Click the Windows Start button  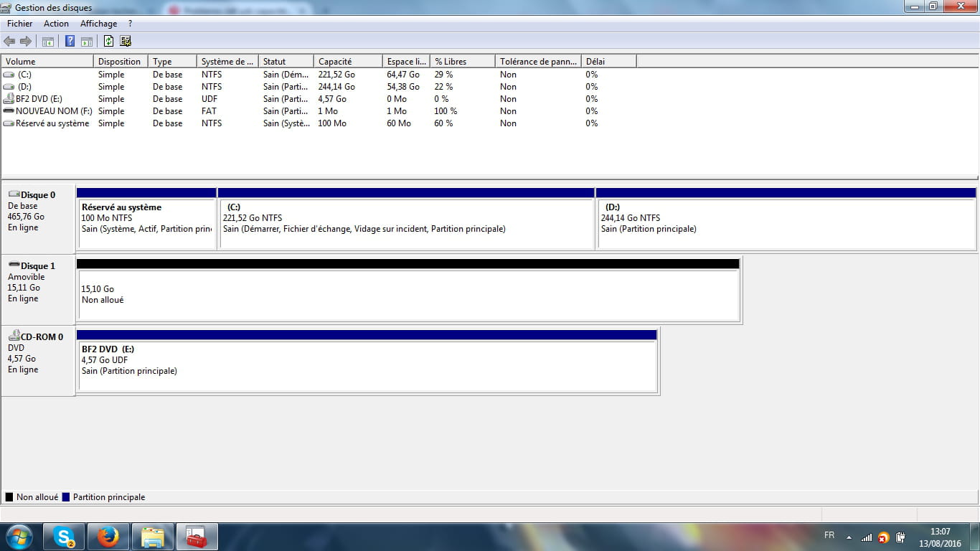tap(19, 537)
